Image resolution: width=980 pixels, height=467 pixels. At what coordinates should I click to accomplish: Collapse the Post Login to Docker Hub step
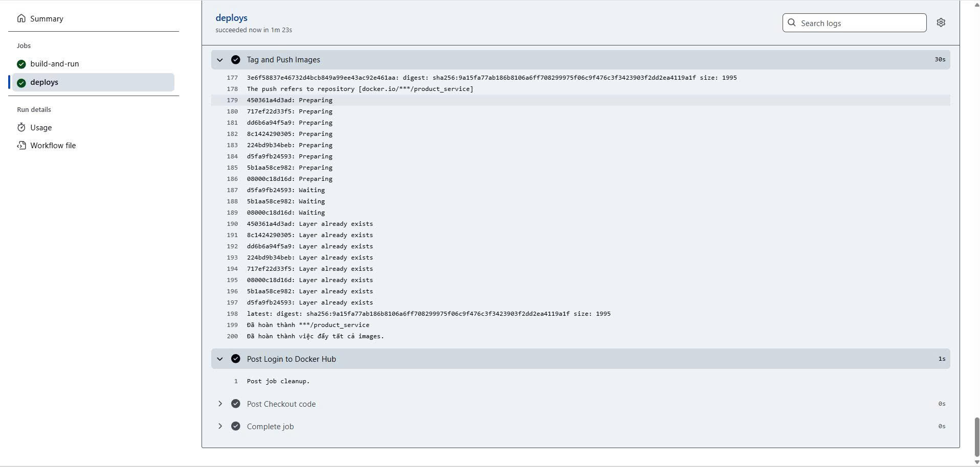tap(220, 359)
